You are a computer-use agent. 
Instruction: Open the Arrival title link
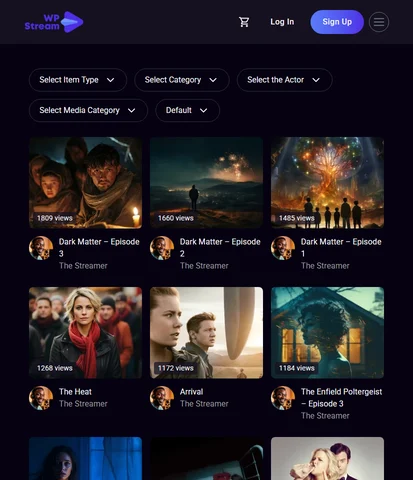[191, 392]
